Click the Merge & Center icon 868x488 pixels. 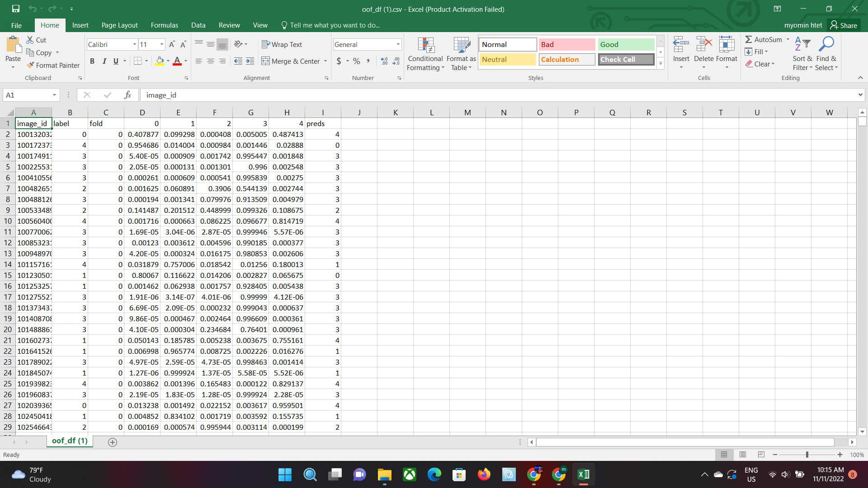pos(266,61)
